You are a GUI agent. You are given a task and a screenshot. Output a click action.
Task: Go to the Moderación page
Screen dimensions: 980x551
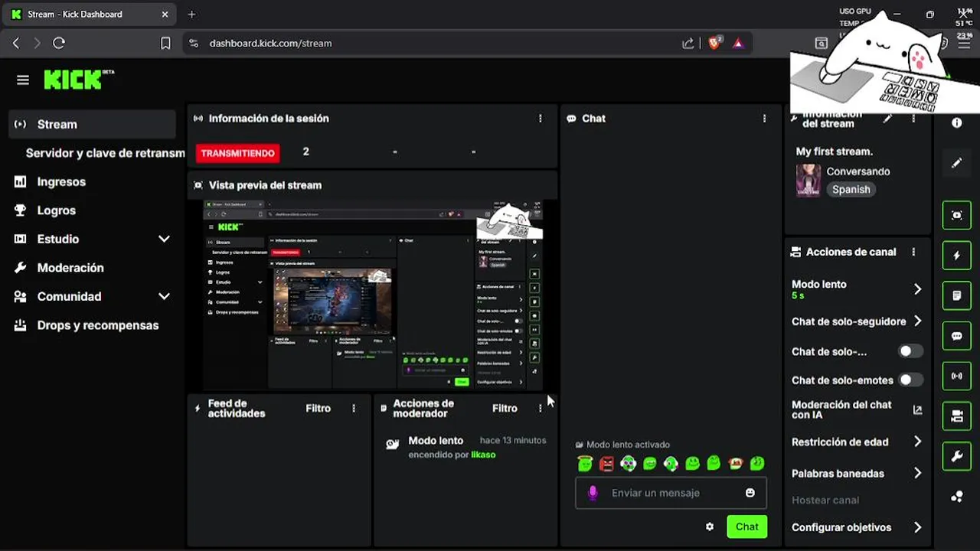(70, 268)
